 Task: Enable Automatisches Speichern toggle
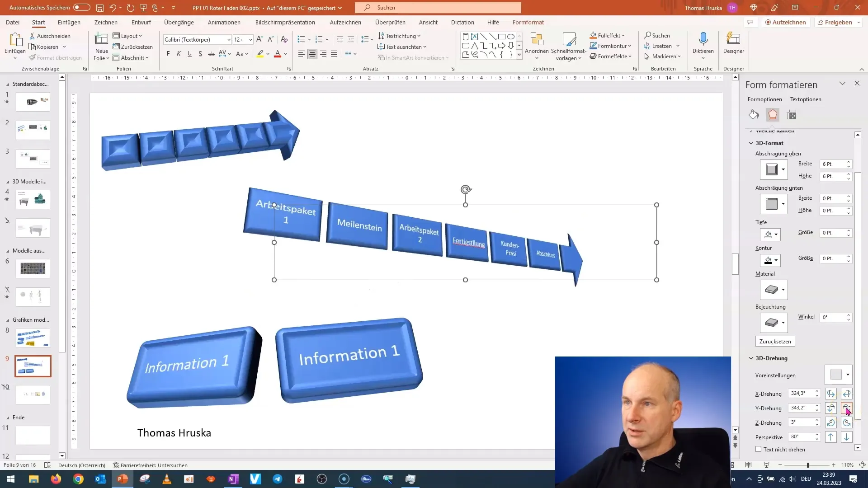[x=81, y=7]
